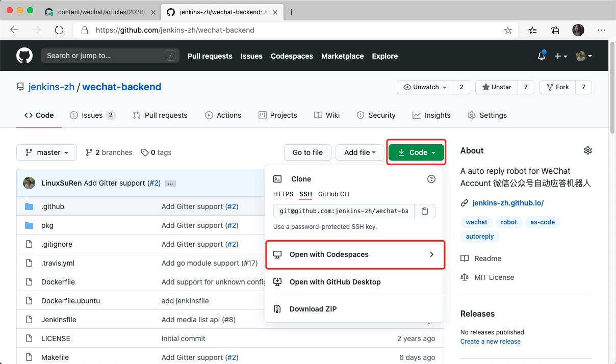Open Codespaces in top navigation
The width and height of the screenshot is (616, 364).
tap(292, 56)
